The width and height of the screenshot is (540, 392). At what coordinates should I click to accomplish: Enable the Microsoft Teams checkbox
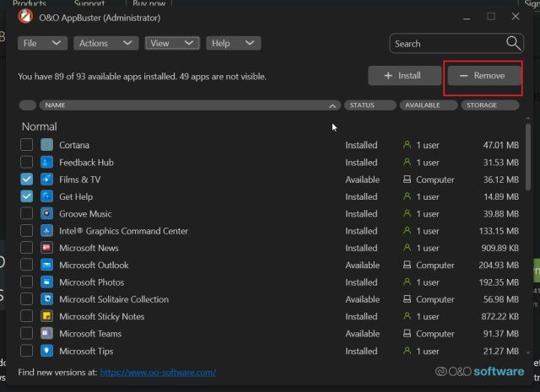[26, 334]
